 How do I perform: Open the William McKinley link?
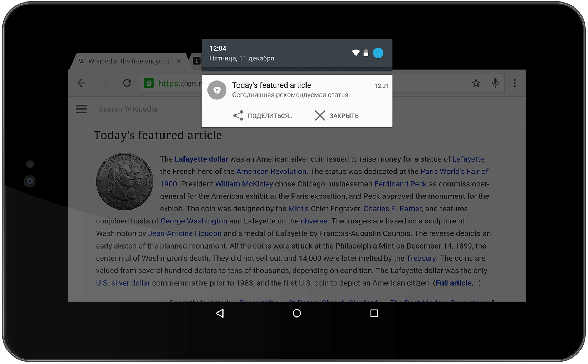click(244, 184)
